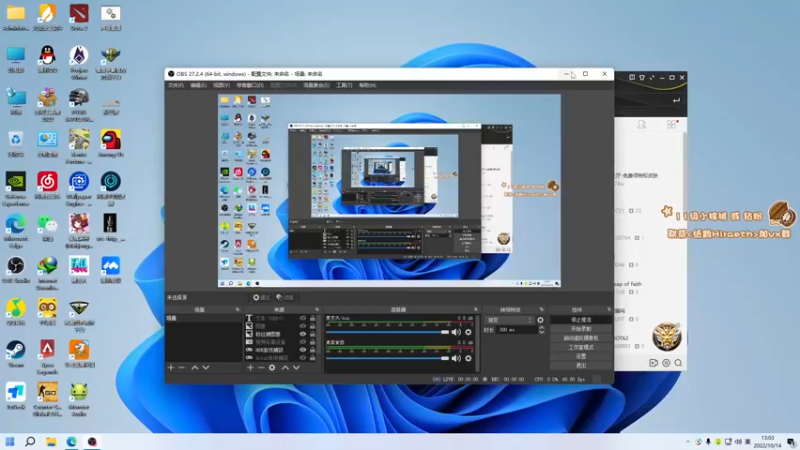Toggle lock of the plain 图像 source
Screen dimensions: 800x450
(312, 326)
